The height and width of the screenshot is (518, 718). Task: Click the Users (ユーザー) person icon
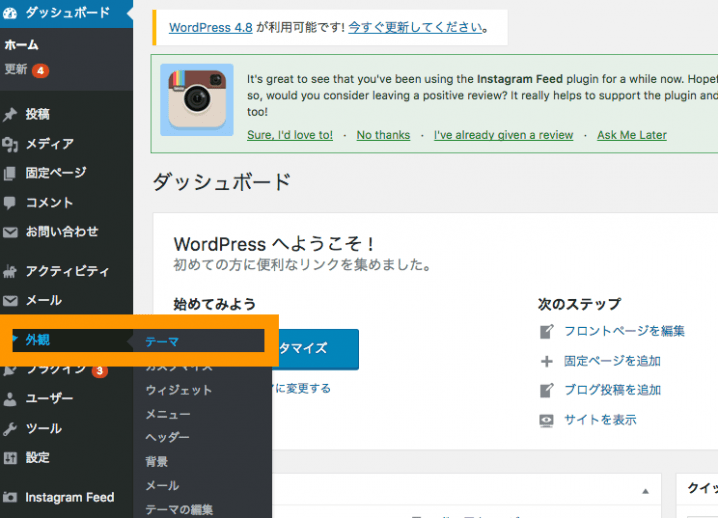click(11, 399)
